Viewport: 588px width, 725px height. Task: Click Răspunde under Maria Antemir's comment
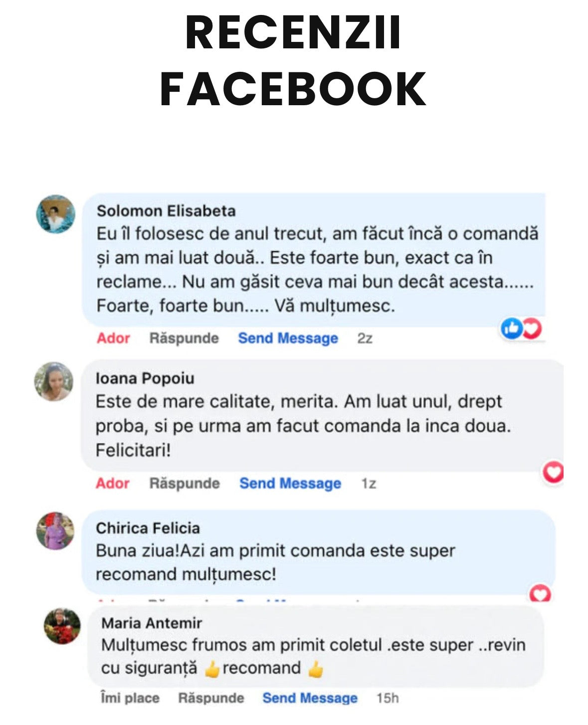coord(211,698)
